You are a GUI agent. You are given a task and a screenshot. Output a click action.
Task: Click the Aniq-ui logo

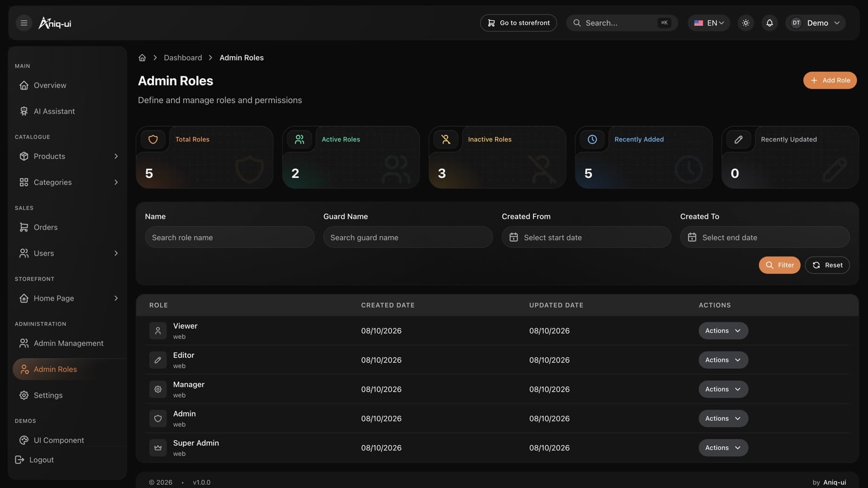pyautogui.click(x=55, y=23)
